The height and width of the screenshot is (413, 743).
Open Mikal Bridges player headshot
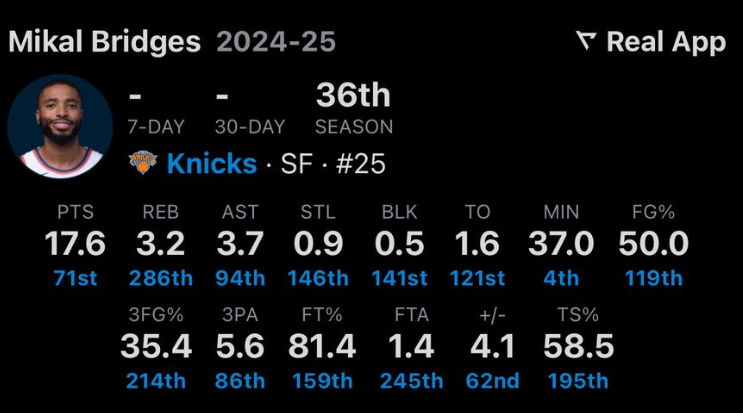[x=60, y=126]
